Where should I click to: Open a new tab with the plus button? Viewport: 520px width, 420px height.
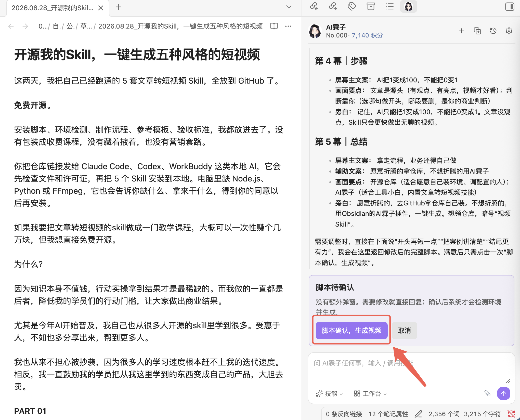click(119, 7)
